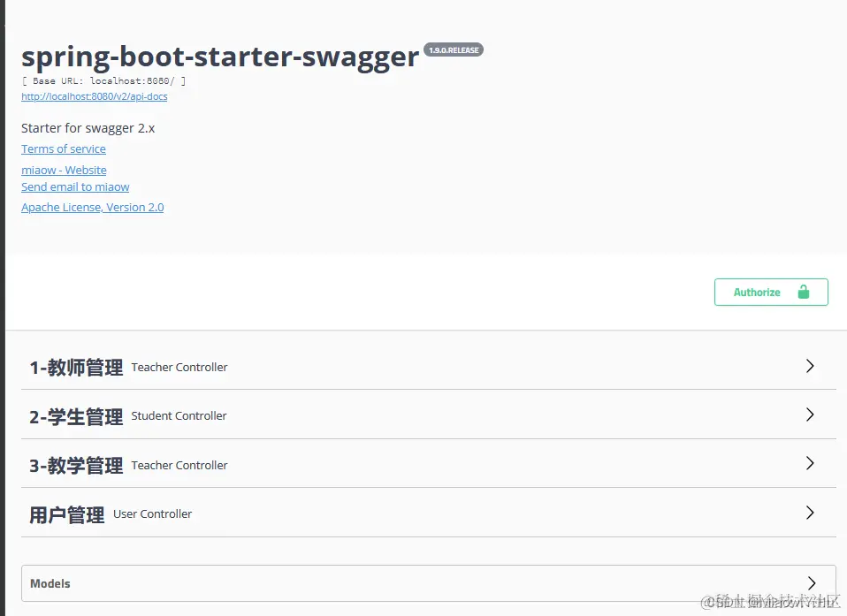847x616 pixels.
Task: Expand the 3-教学管理 Teacher Controller section
Action: pyautogui.click(x=424, y=463)
